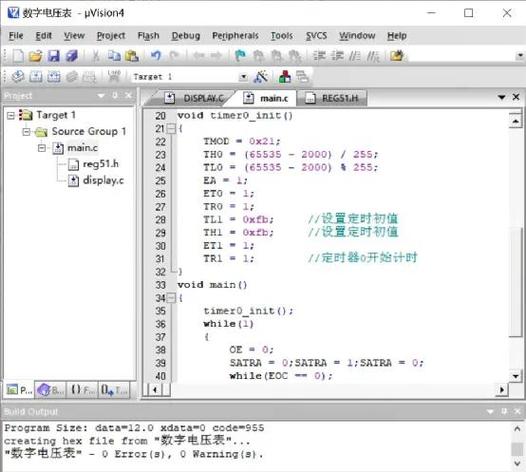This screenshot has height=472, width=526.
Task: Select display.c in the project tree
Action: (103, 180)
